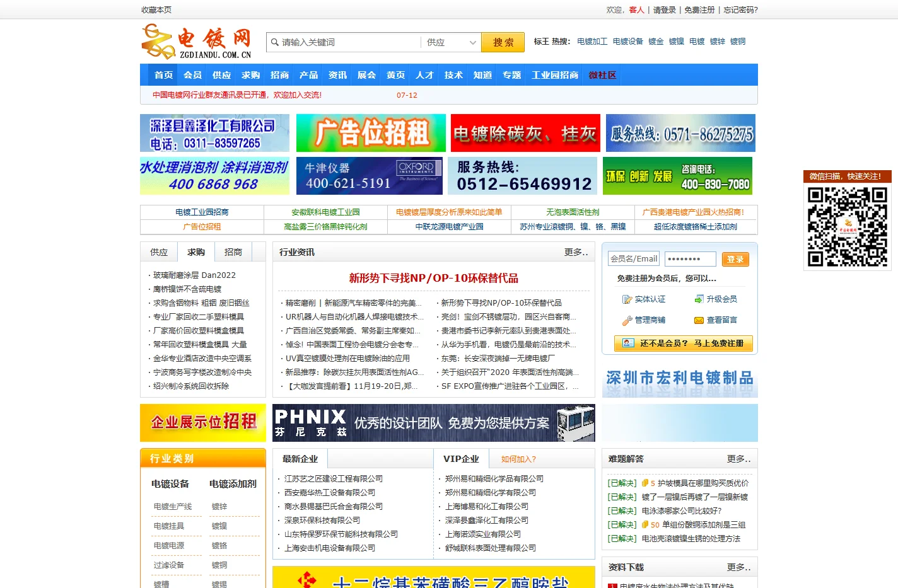Open 人才 in the navigation bar

point(424,75)
